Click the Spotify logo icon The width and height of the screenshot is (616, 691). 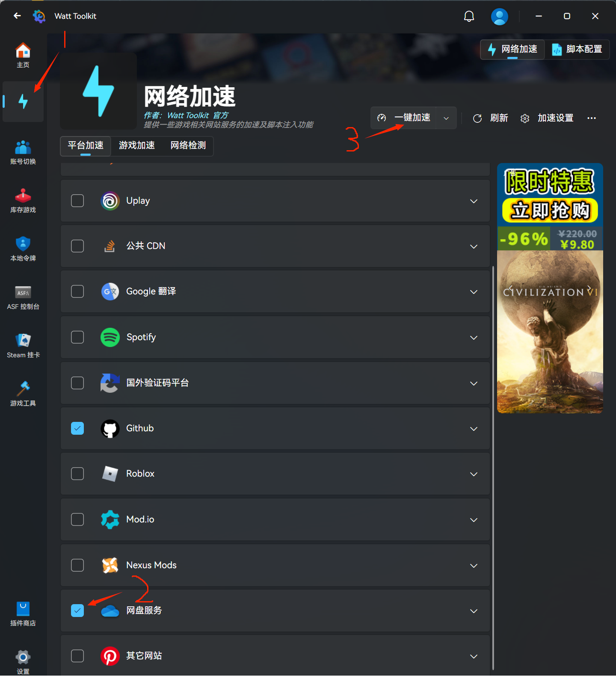click(110, 337)
